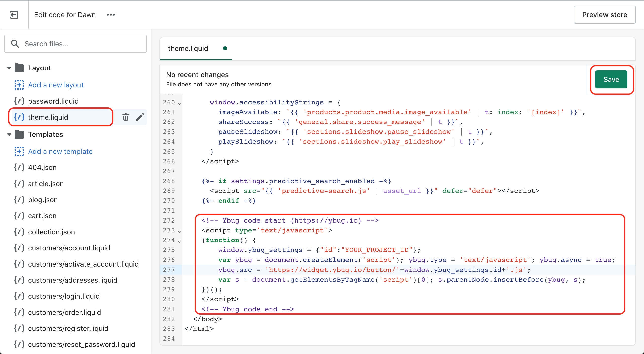Place cursor on YOUR_PROJECT_ID in line 275
Viewport: 644px width, 354px height.
[x=376, y=250]
